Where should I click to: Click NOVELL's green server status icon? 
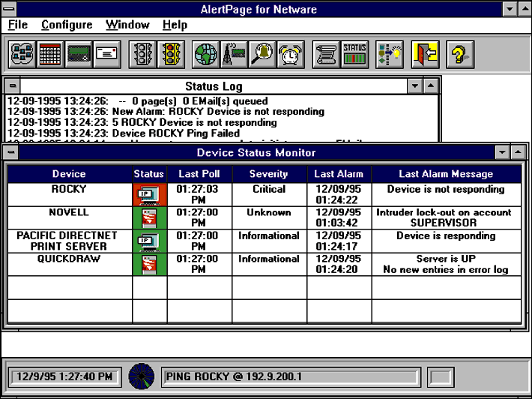click(x=150, y=218)
